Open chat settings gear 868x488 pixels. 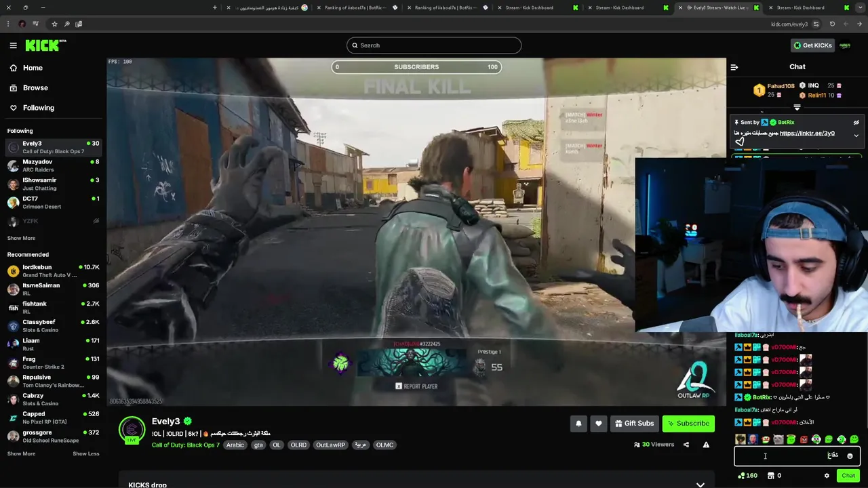[827, 476]
